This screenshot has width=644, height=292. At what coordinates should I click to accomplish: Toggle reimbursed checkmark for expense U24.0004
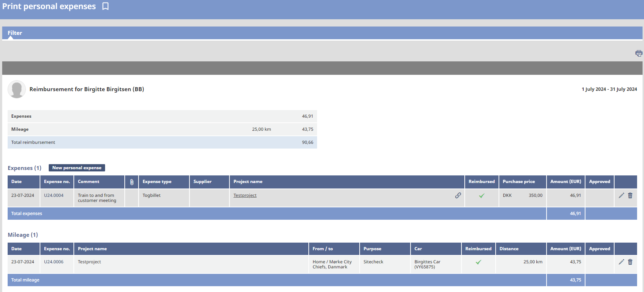click(481, 196)
